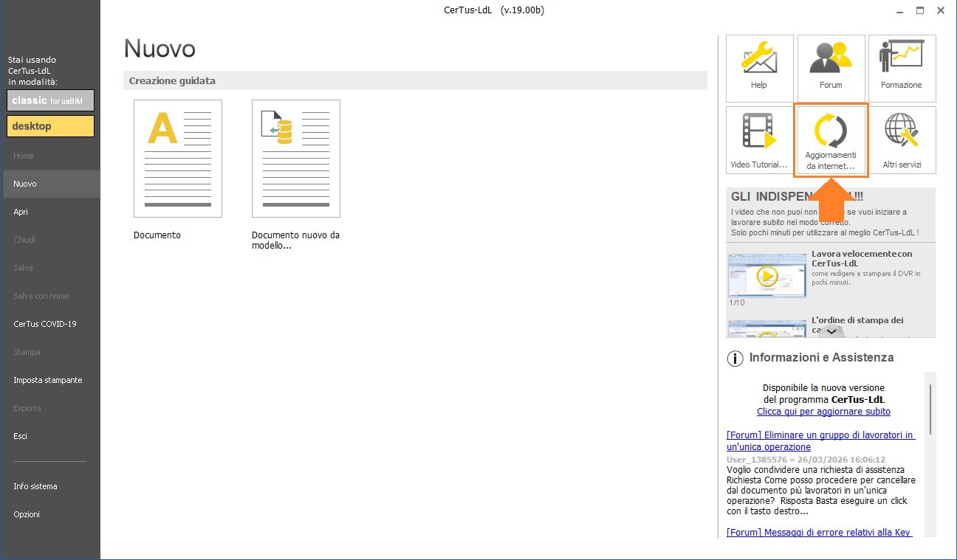Select Apri in the sidebar menu

point(21,212)
